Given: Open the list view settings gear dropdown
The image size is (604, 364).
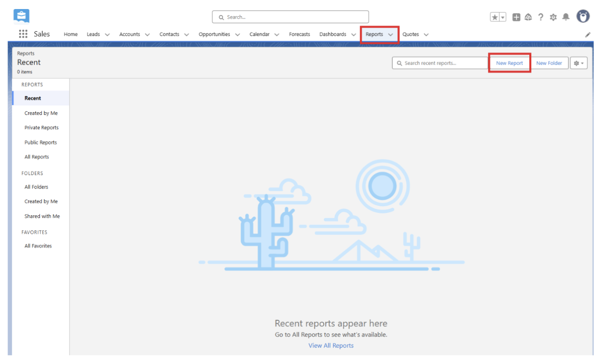Looking at the screenshot, I should click(579, 63).
